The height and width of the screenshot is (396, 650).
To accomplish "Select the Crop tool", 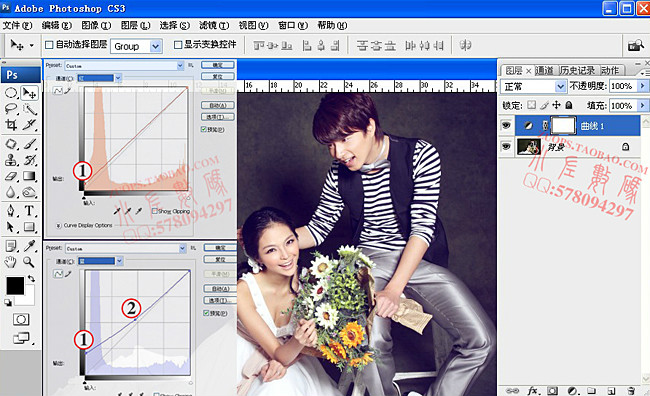I will coord(11,124).
